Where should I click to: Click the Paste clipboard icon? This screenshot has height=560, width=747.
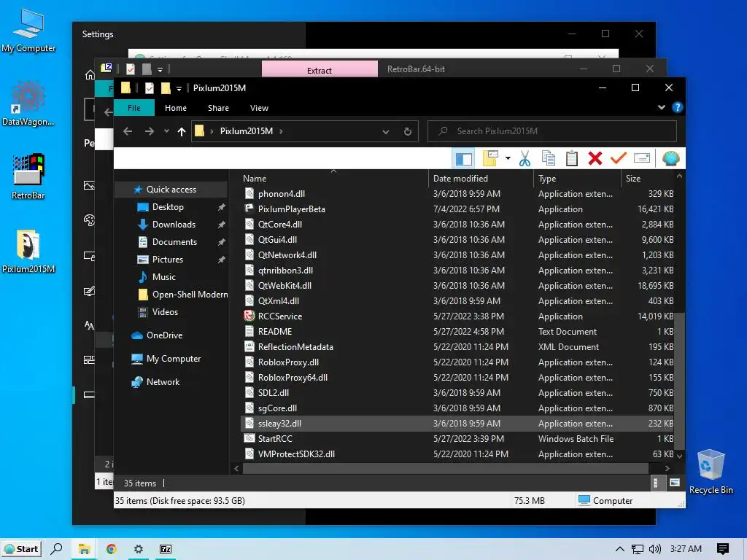(572, 158)
